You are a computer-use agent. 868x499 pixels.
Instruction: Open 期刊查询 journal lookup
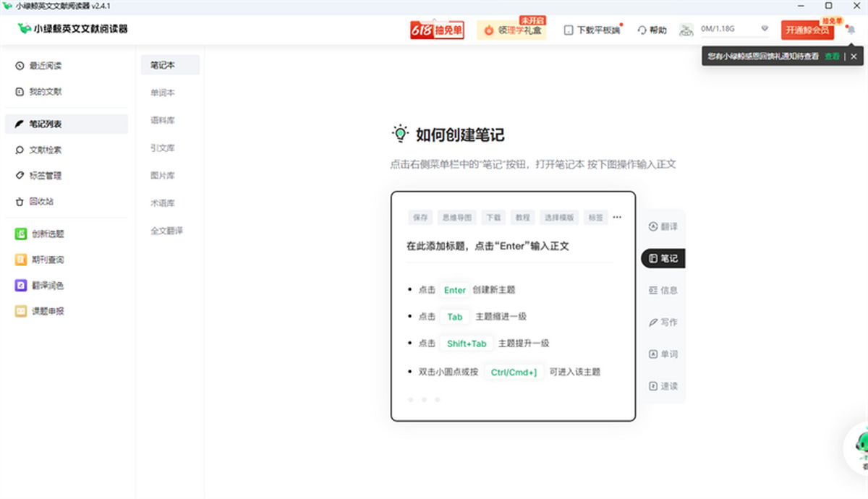pyautogui.click(x=47, y=260)
